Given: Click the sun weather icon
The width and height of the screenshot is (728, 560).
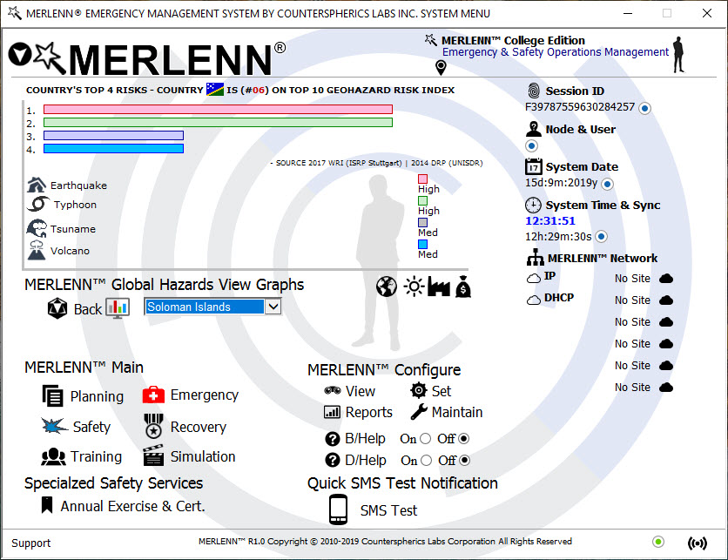Looking at the screenshot, I should pyautogui.click(x=414, y=287).
